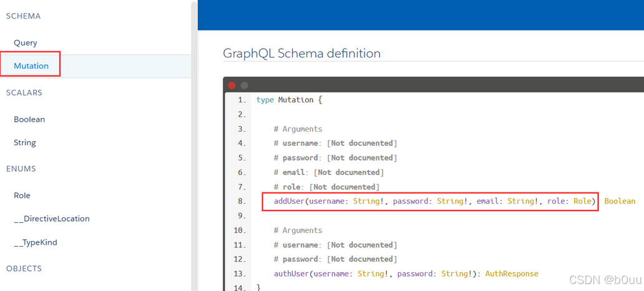Click line number 8 in the gutter

point(242,202)
